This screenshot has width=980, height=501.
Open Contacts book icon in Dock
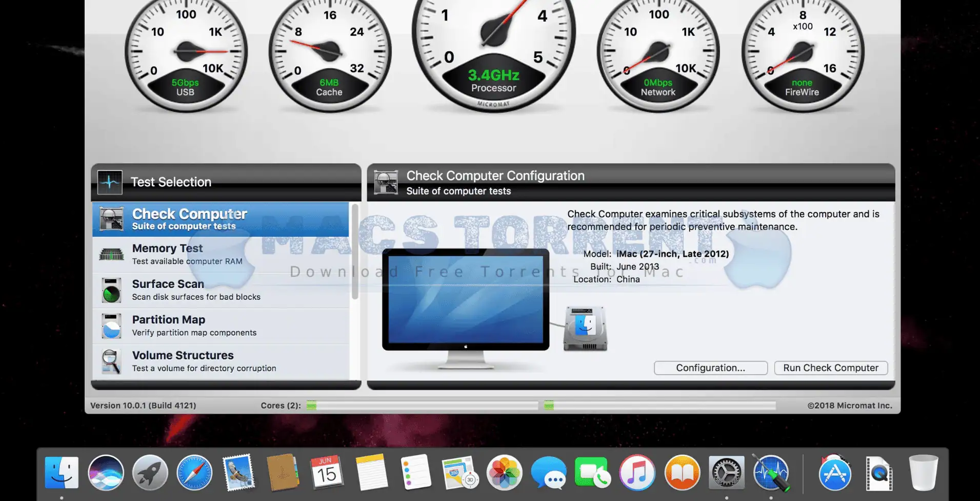pyautogui.click(x=283, y=472)
